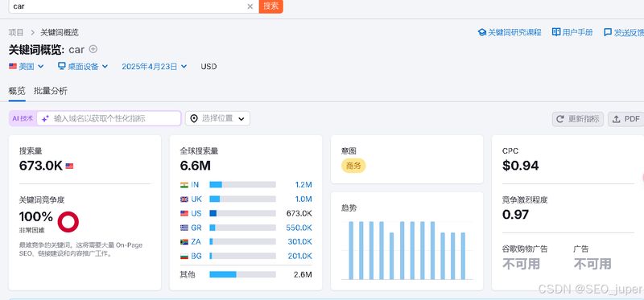
Task: Expand the 选择位置 location dropdown
Action: 217,118
